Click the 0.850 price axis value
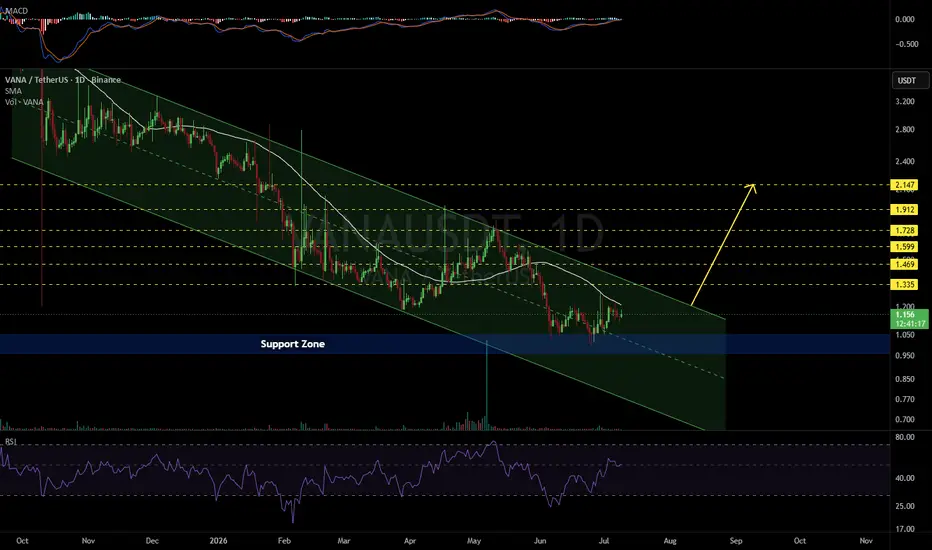 tap(905, 379)
